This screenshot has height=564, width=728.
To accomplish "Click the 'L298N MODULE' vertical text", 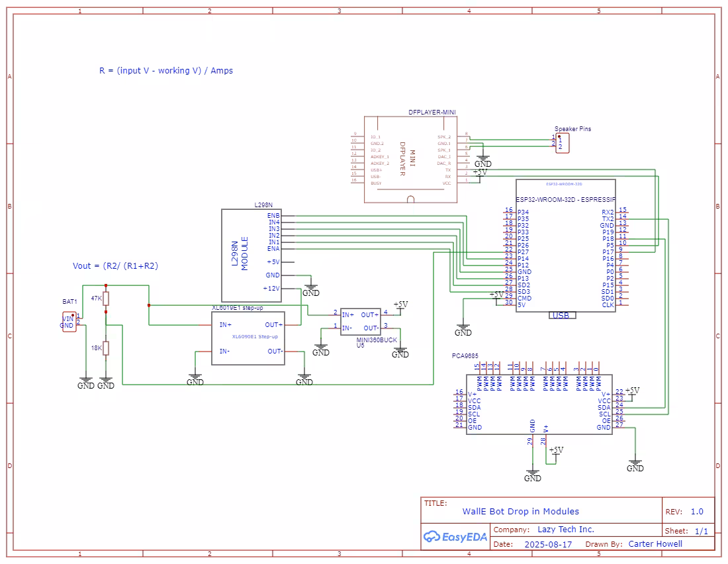I will point(240,254).
